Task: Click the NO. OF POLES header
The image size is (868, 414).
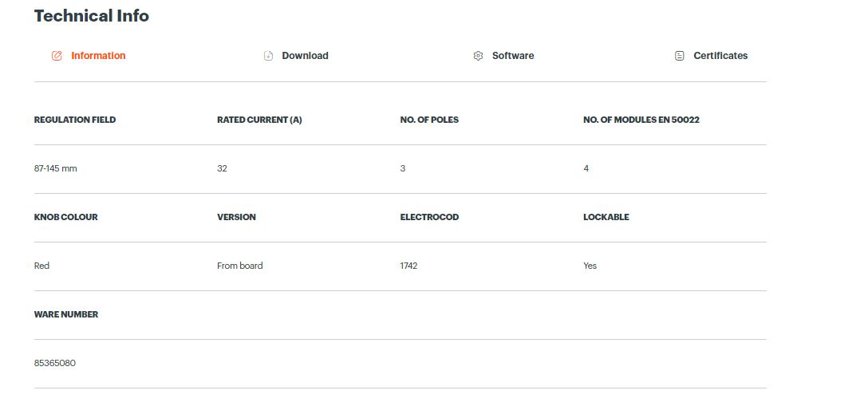Action: pyautogui.click(x=429, y=120)
